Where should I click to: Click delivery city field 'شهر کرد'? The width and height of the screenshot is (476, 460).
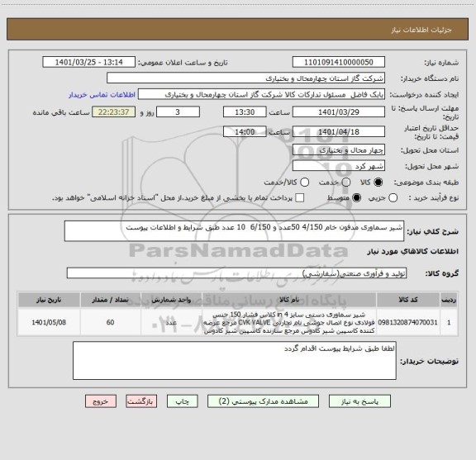(x=339, y=166)
